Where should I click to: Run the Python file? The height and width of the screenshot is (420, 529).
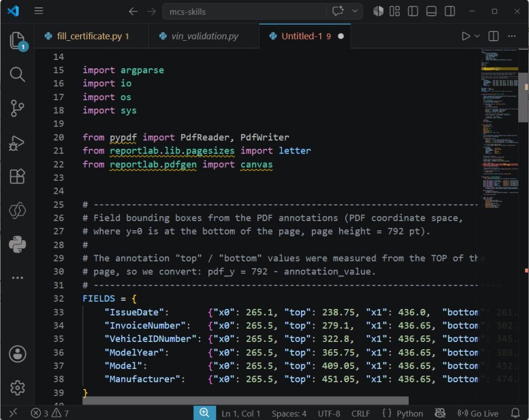[465, 36]
